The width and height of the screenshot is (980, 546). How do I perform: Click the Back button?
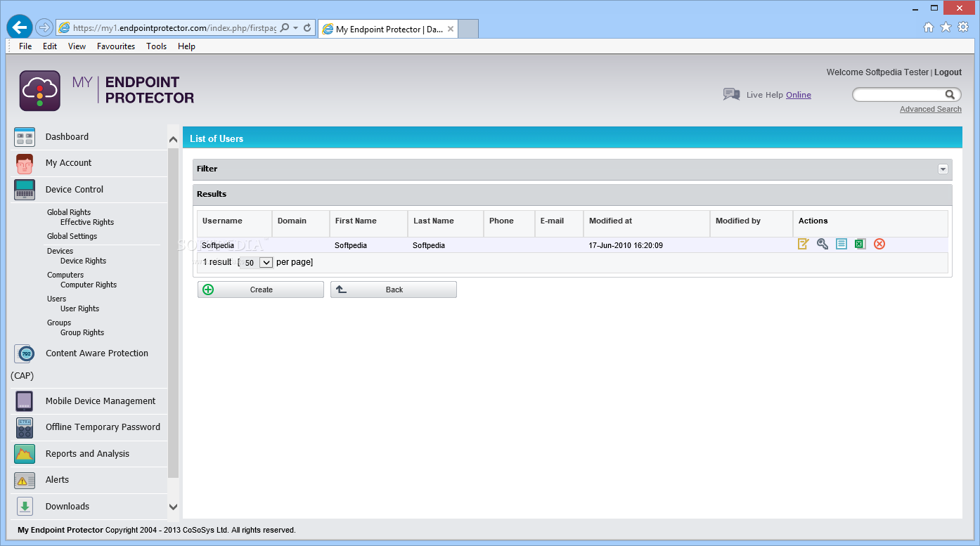click(394, 290)
